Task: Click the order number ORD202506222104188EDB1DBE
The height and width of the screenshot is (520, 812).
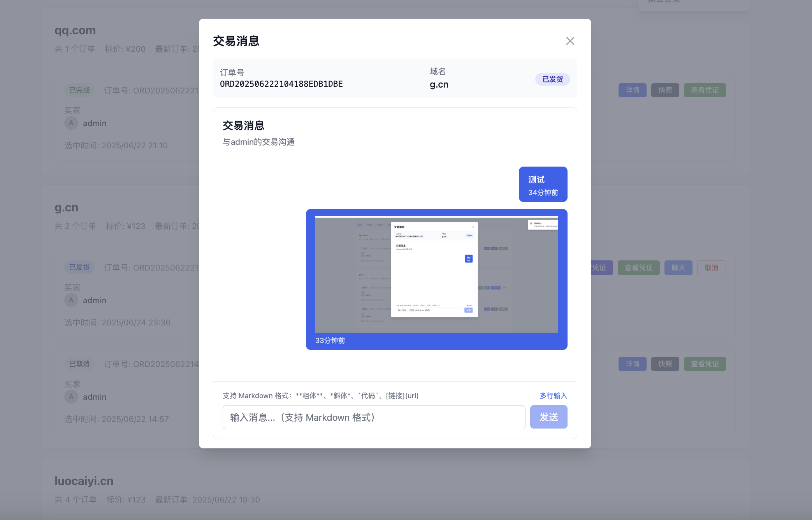Action: tap(281, 84)
